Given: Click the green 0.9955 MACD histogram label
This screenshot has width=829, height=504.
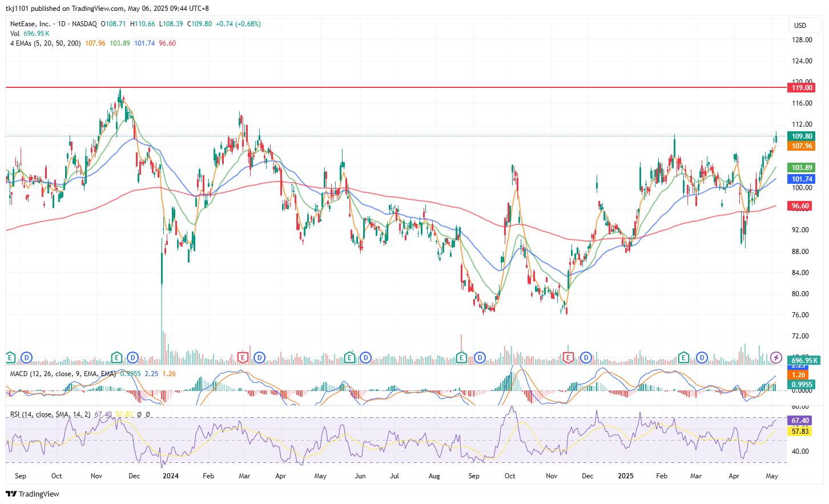Looking at the screenshot, I should point(802,385).
